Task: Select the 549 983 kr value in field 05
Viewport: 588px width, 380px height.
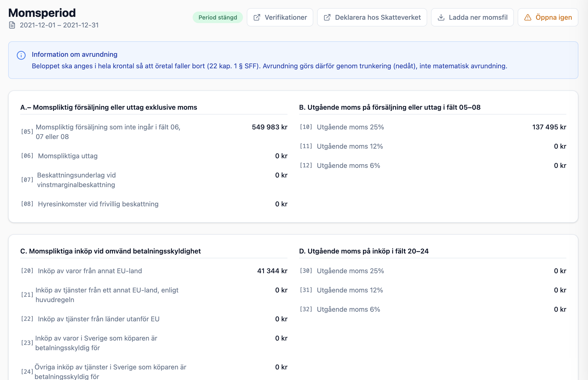Action: click(269, 127)
